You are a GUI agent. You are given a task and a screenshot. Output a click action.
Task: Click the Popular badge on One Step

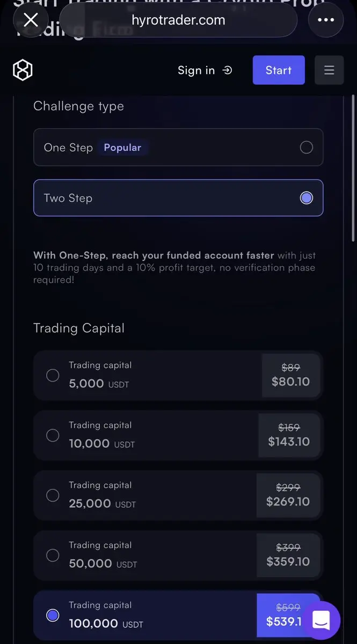pyautogui.click(x=122, y=148)
